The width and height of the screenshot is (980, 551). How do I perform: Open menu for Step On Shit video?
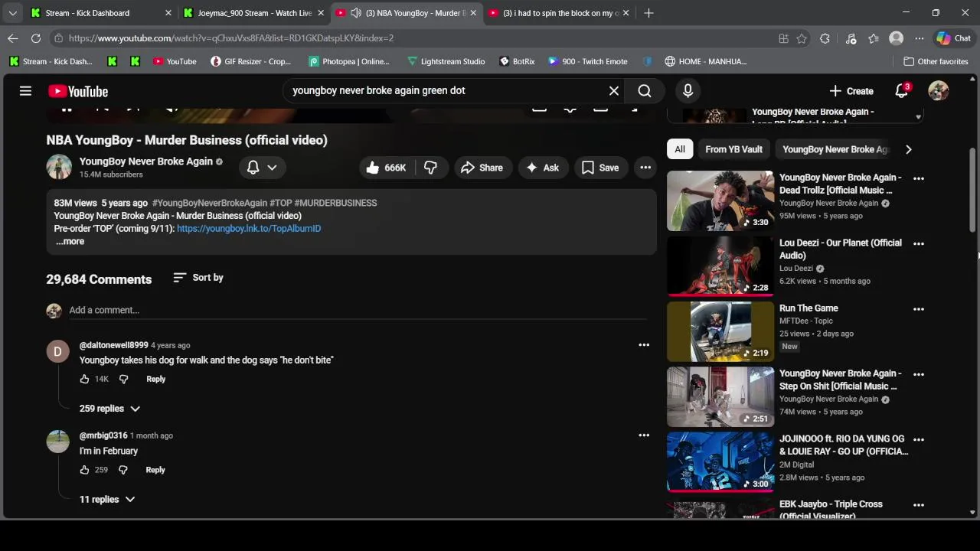tap(919, 374)
